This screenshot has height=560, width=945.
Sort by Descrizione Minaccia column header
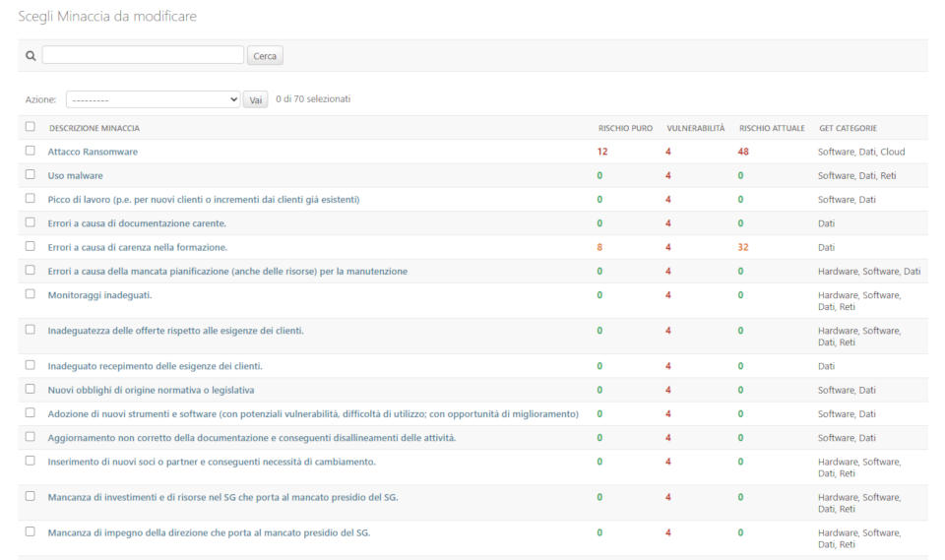pos(94,128)
